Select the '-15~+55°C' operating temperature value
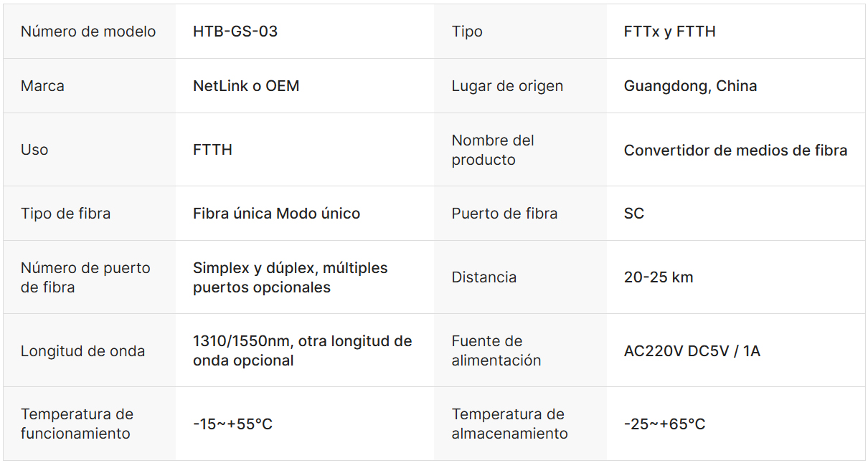The width and height of the screenshot is (868, 463). [232, 424]
